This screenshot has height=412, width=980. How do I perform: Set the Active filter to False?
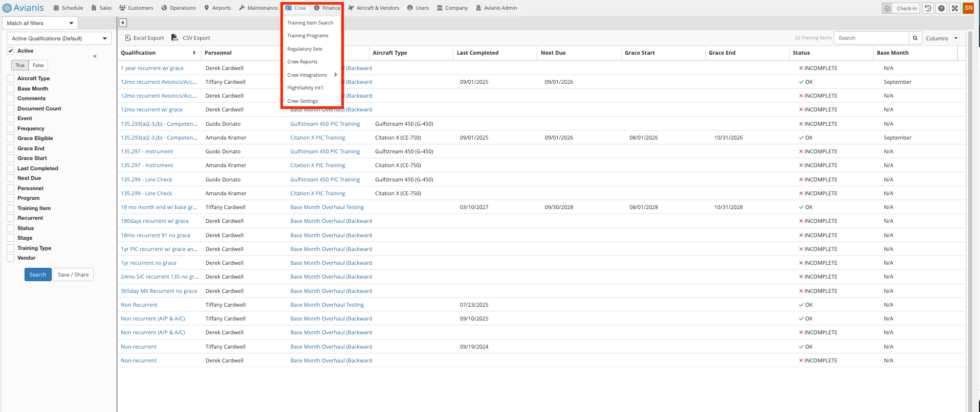coord(38,65)
